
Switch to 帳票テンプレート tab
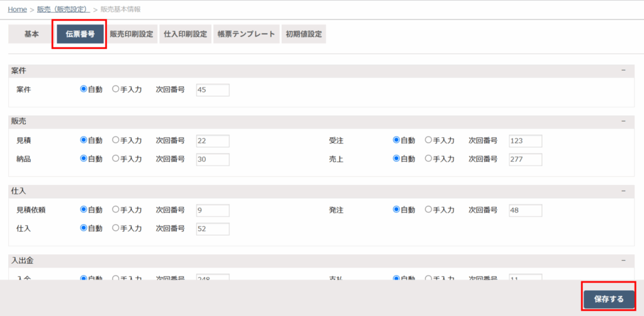(x=245, y=35)
